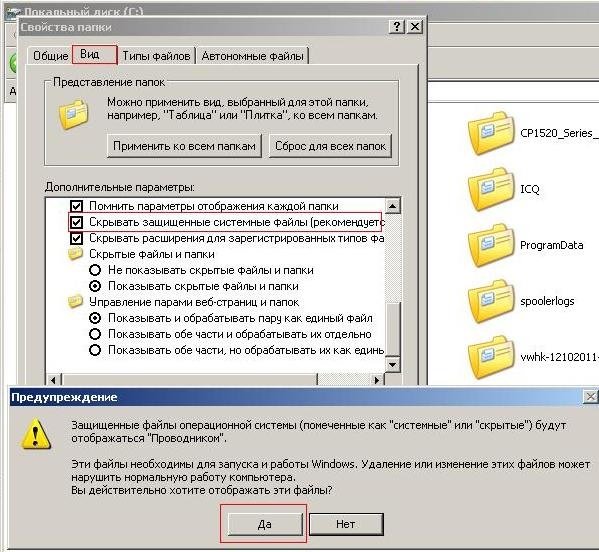Toggle remember each folder's view settings checkbox
The image size is (599, 552).
click(76, 206)
